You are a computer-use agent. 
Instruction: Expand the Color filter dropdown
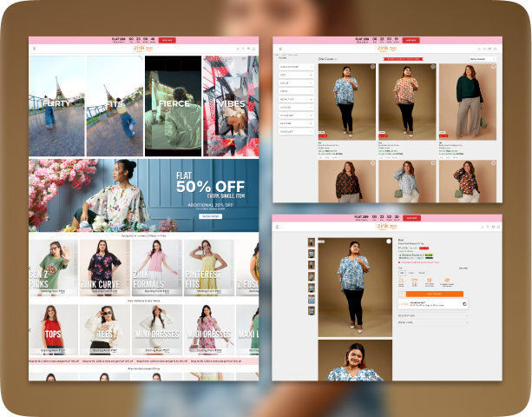coord(295,83)
